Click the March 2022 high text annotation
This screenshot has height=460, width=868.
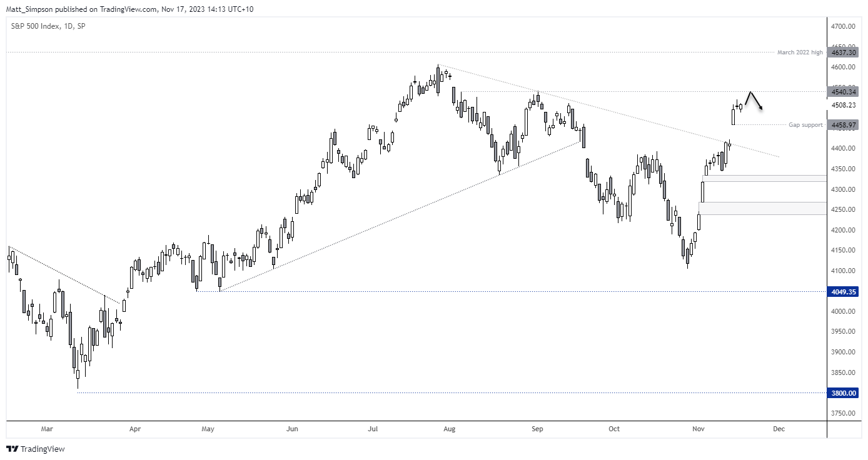pos(800,52)
